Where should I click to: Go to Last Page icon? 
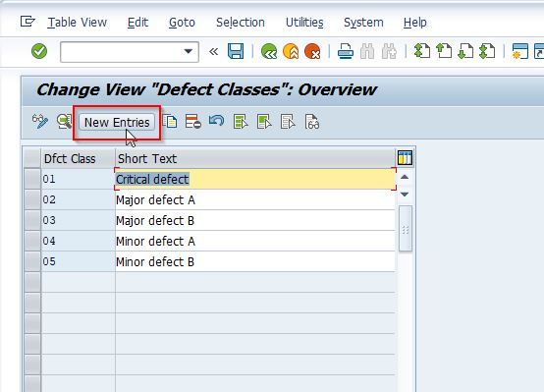click(x=487, y=51)
